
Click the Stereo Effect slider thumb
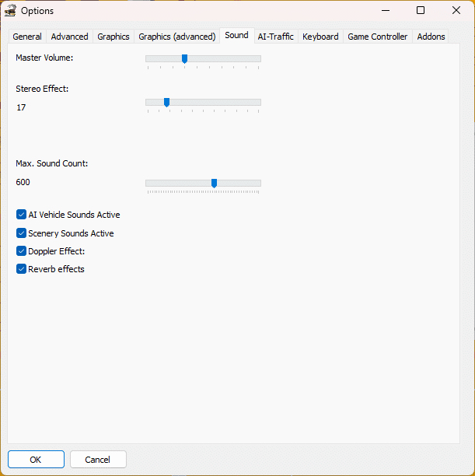tap(166, 103)
